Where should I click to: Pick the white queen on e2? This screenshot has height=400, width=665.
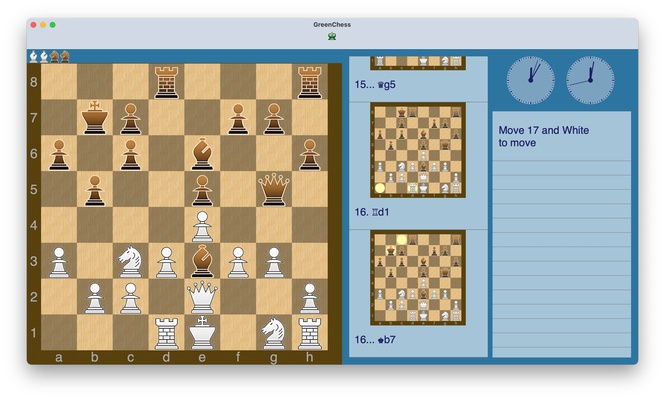[x=202, y=297]
